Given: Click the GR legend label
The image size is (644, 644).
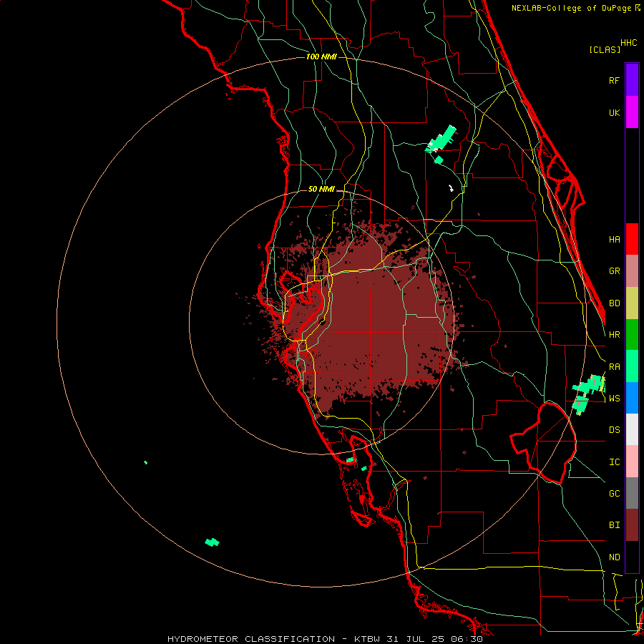Looking at the screenshot, I should coord(615,271).
